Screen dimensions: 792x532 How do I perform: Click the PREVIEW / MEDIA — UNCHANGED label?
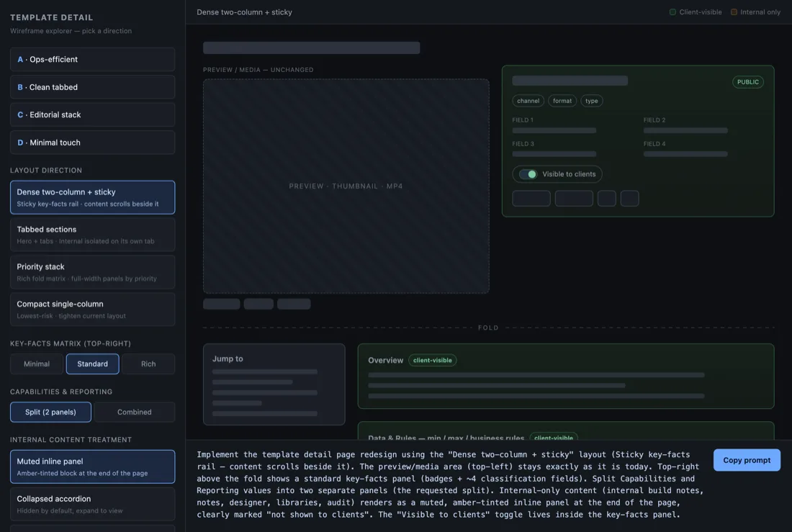[258, 70]
